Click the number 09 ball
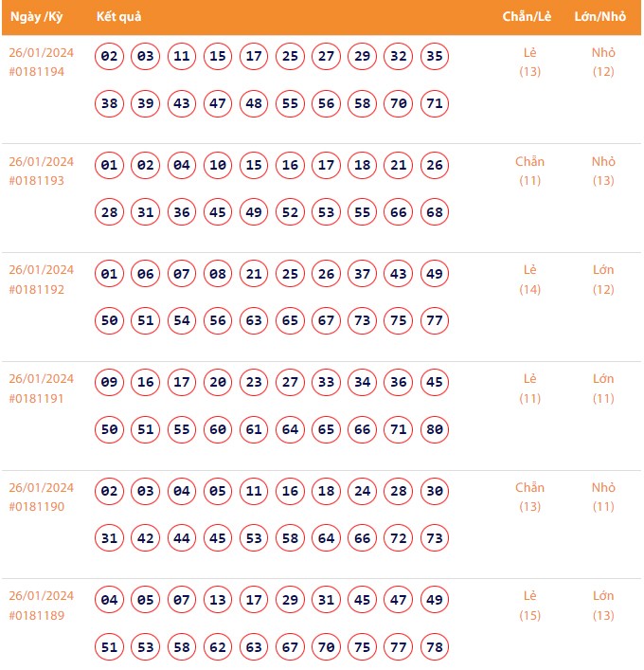Viewport: 644px width, 670px height. pyautogui.click(x=110, y=383)
